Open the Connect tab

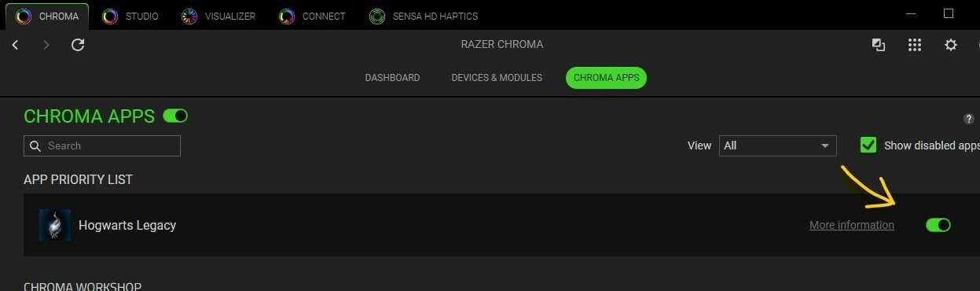[313, 16]
